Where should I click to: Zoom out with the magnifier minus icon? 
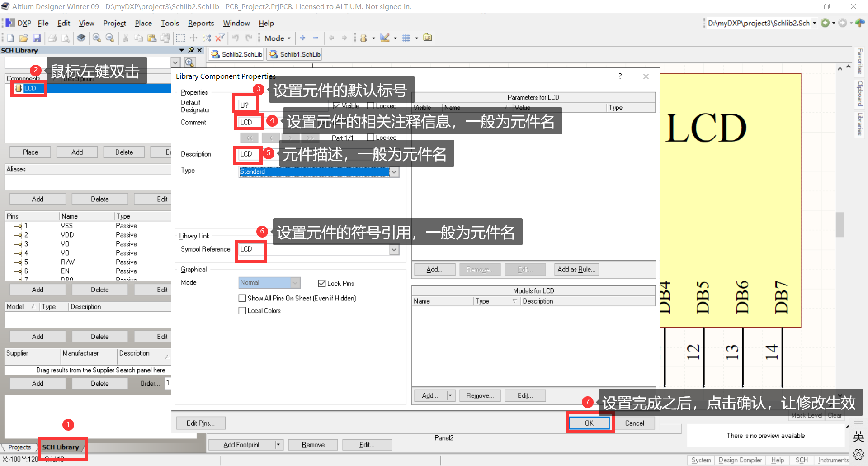110,38
